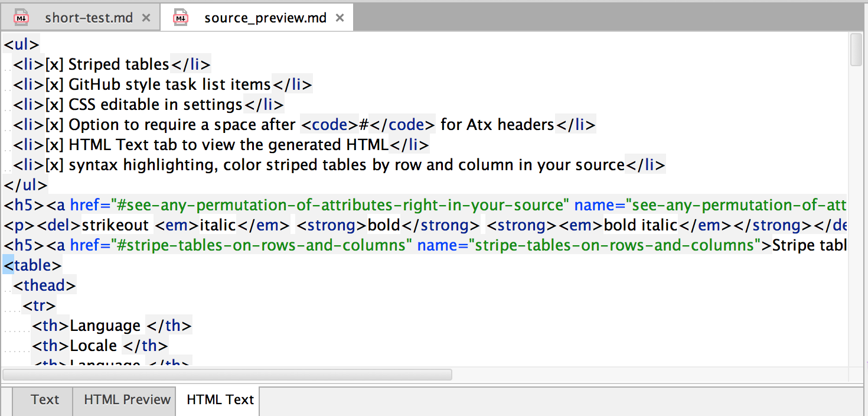This screenshot has width=868, height=416.
Task: Place cursor on the <table> tag line
Action: [x=32, y=265]
